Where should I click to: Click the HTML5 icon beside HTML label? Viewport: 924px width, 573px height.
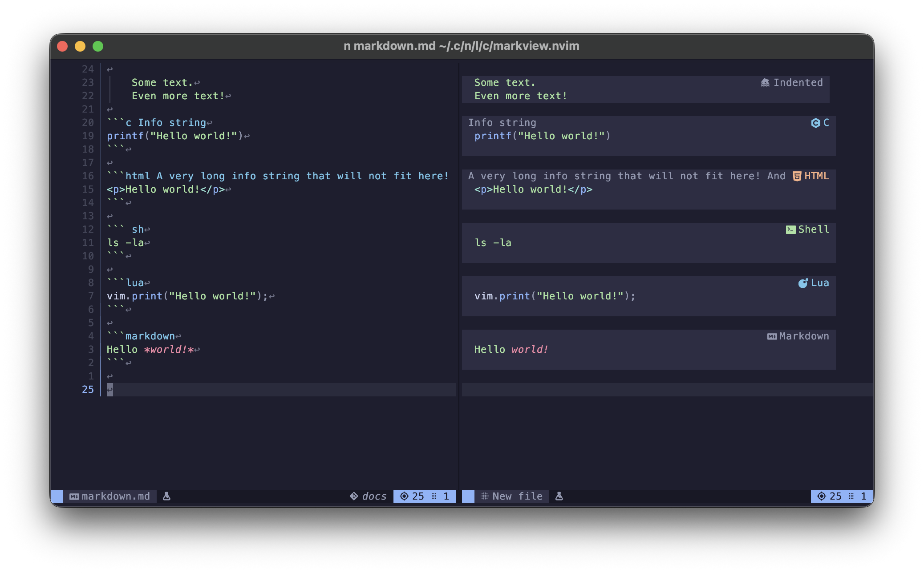797,176
